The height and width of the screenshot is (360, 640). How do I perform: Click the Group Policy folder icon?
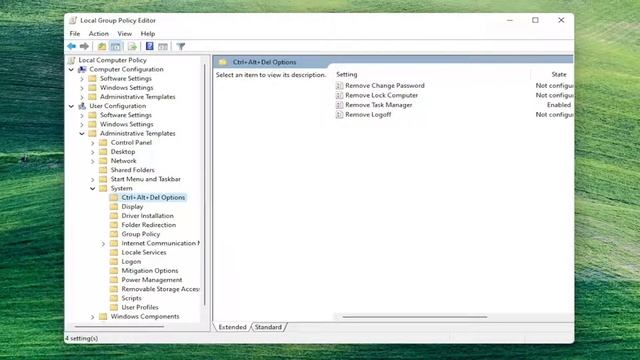click(x=114, y=234)
